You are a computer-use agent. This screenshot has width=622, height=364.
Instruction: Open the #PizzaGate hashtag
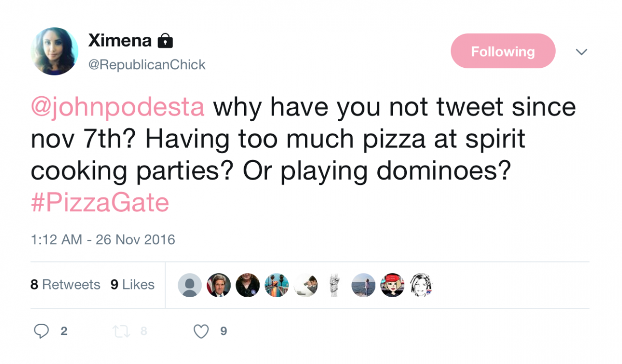click(x=100, y=203)
